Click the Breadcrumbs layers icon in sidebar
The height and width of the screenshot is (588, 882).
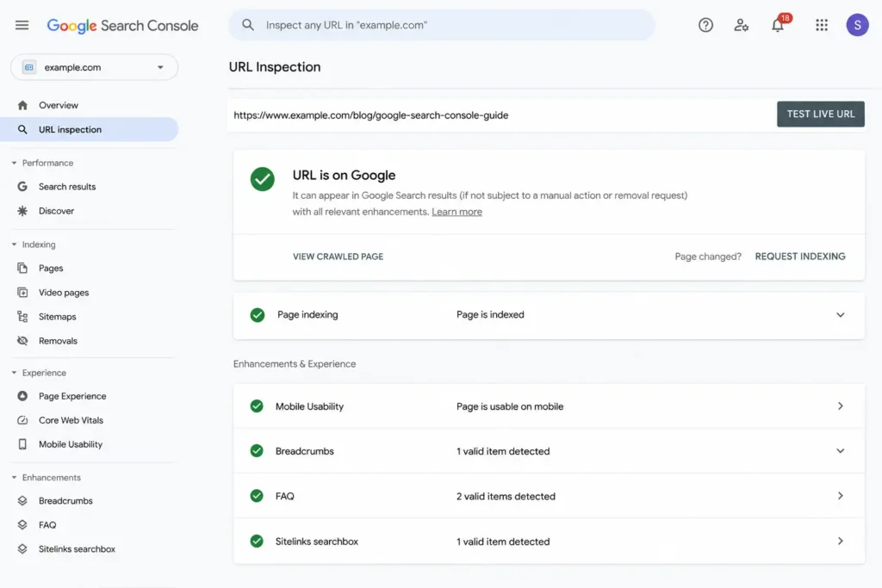coord(22,501)
